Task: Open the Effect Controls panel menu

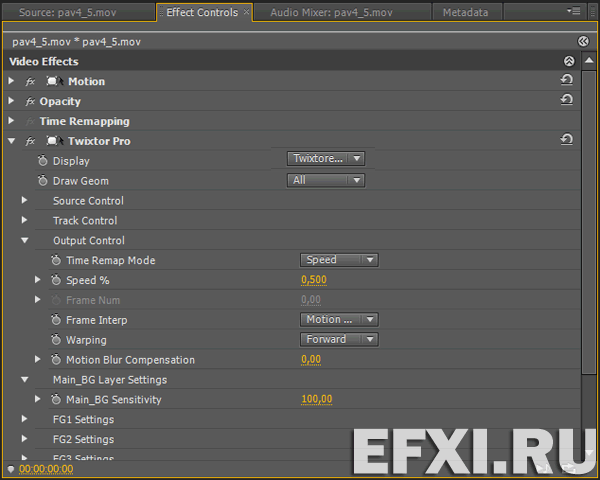Action: click(x=574, y=11)
